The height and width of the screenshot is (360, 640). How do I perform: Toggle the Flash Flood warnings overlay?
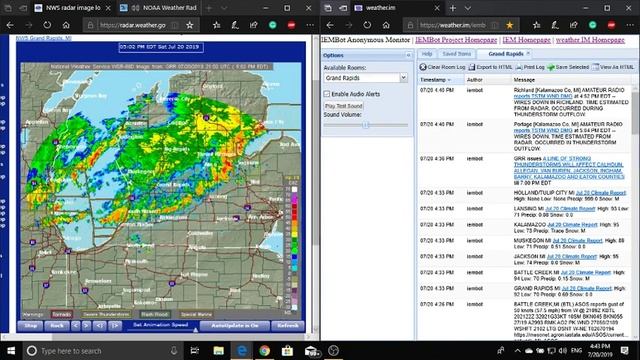point(155,314)
